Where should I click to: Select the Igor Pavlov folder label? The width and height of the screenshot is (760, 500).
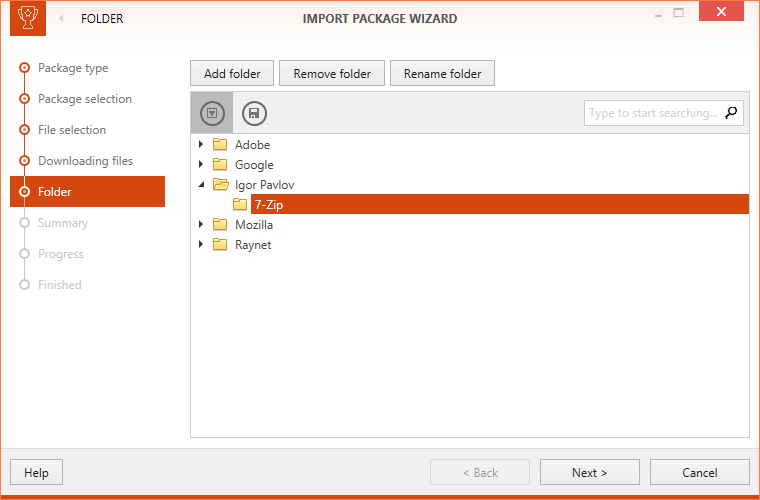coord(265,185)
